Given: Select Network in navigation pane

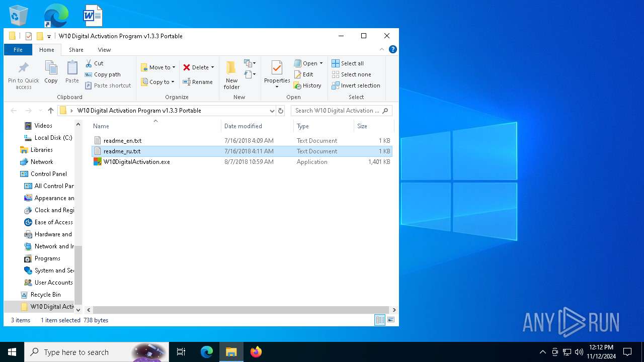Looking at the screenshot, I should point(42,162).
